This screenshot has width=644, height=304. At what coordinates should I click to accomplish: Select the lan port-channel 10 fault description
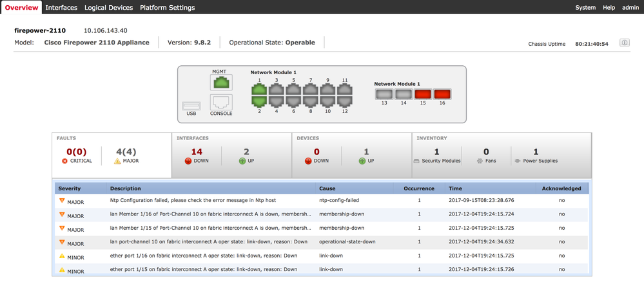click(x=209, y=242)
